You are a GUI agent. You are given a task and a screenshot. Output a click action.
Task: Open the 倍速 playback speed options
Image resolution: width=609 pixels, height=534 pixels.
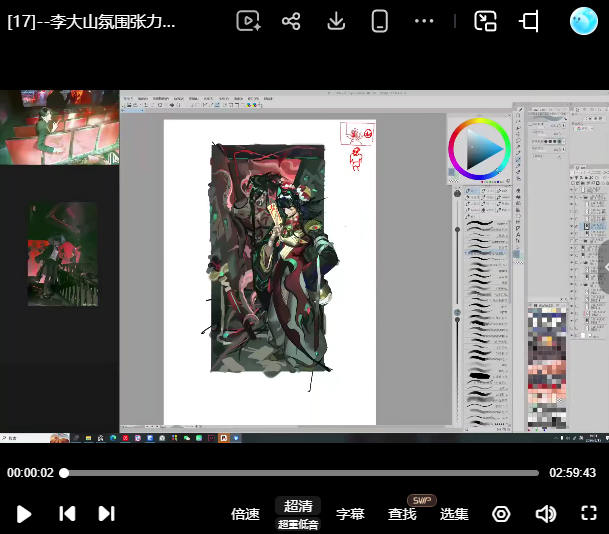click(245, 514)
